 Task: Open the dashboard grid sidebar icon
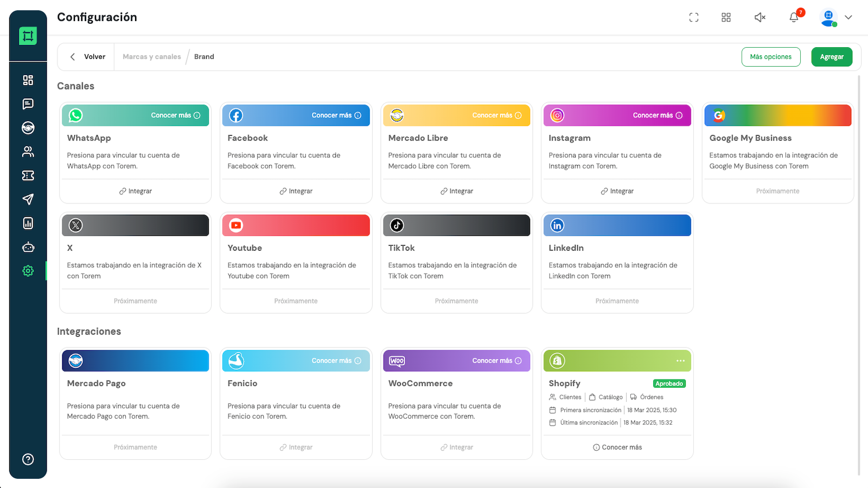28,80
